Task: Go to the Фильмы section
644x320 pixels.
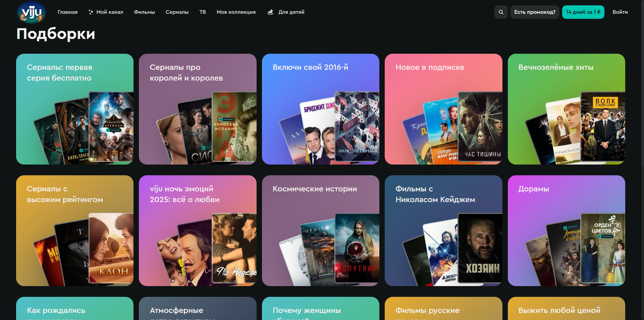Action: point(144,12)
